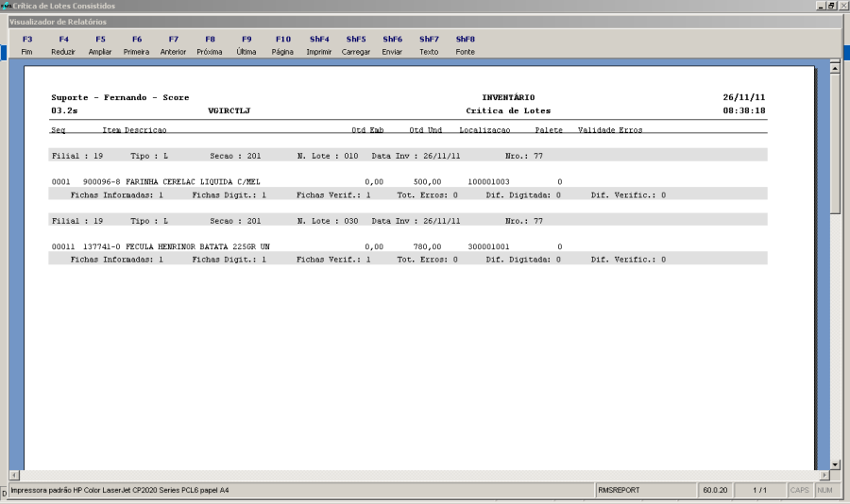The width and height of the screenshot is (850, 504).
Task: Click the application icon in title bar
Action: pyautogui.click(x=6, y=6)
